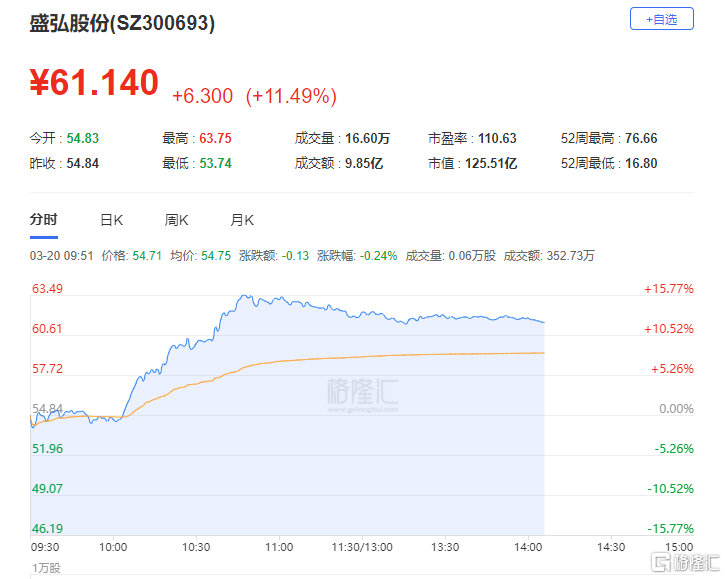Viewport: 726px width, 579px height.
Task: Open the 日K daily chart tab
Action: click(x=111, y=220)
